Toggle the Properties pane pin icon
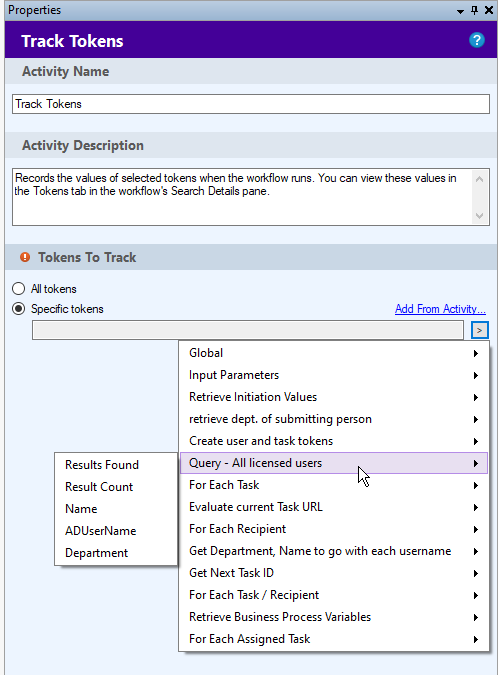This screenshot has height=675, width=498. (x=474, y=10)
